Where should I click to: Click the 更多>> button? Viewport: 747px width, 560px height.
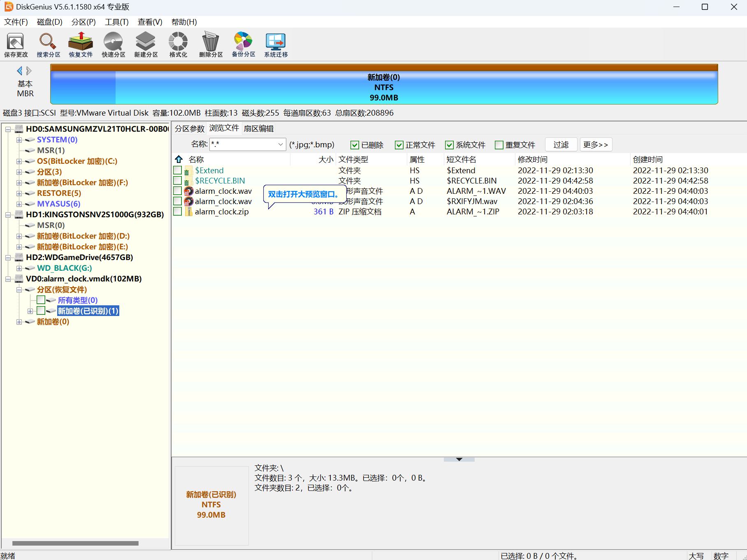pyautogui.click(x=596, y=144)
